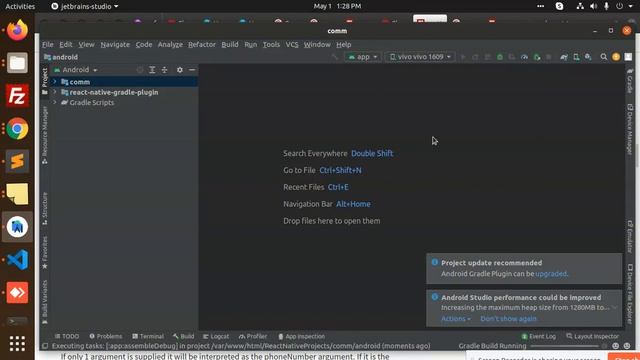Open Visual Studio Code from the dock
Viewport: 640px width, 360px height.
click(17, 260)
